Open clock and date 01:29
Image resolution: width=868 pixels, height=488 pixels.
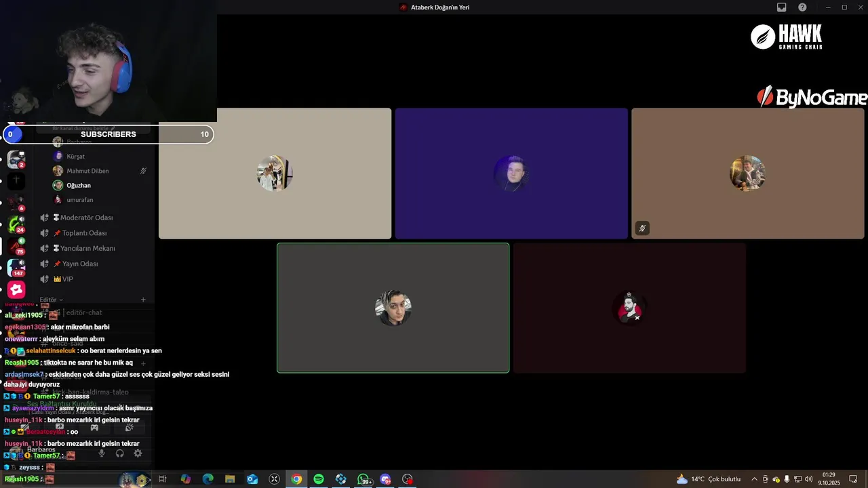829,479
